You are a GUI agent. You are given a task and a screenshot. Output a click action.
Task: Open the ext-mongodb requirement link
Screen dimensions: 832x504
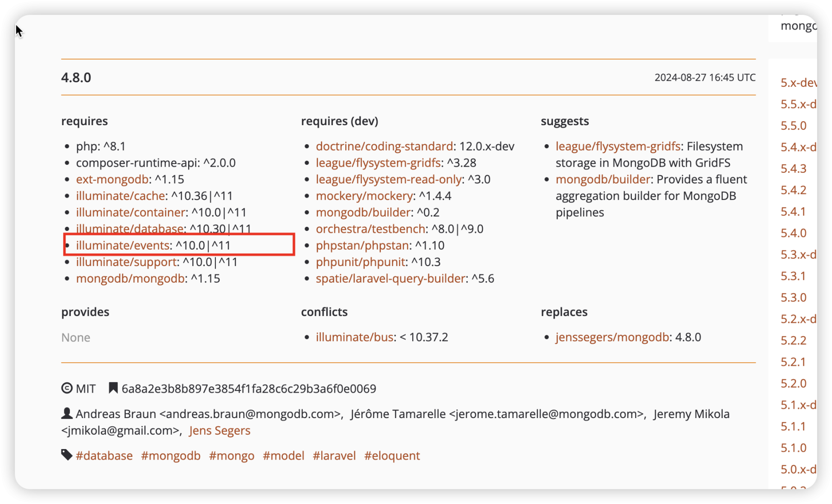(x=112, y=179)
